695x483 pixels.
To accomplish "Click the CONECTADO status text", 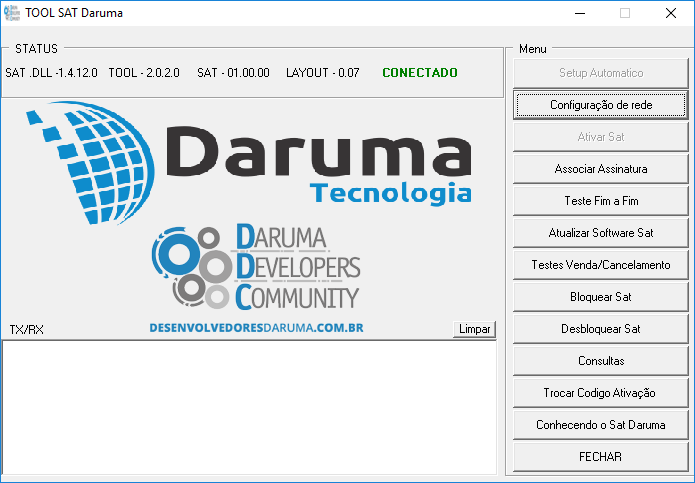I will (x=420, y=73).
